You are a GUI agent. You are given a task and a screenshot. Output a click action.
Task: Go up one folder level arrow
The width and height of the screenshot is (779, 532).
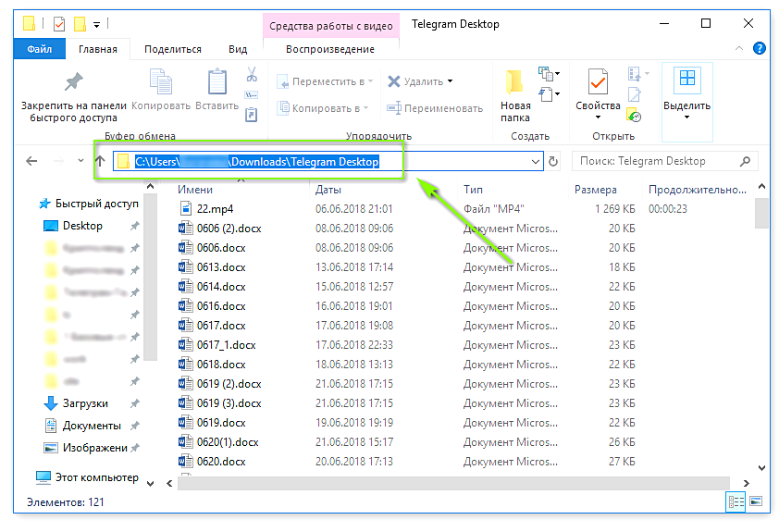pyautogui.click(x=100, y=161)
